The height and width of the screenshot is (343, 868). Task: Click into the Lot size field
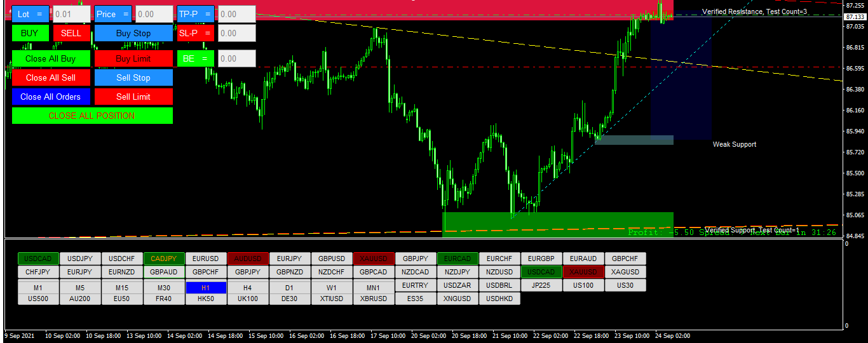tap(71, 14)
